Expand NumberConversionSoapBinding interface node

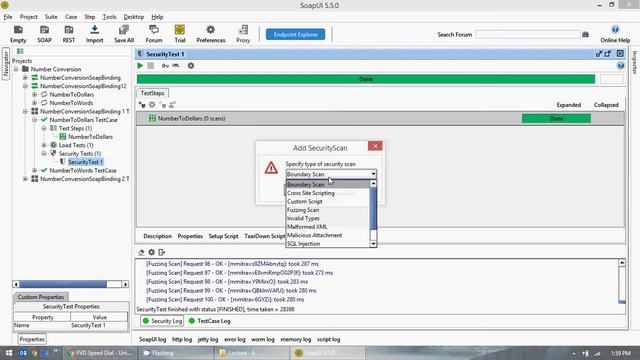25,78
